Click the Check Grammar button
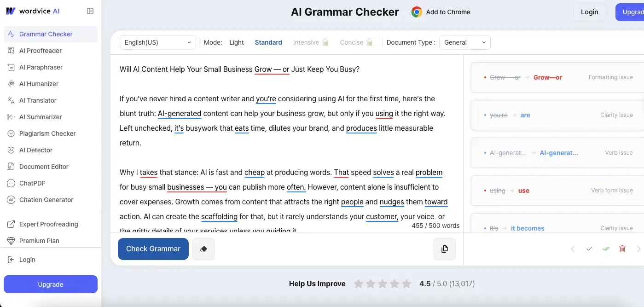The width and height of the screenshot is (644, 307). click(153, 249)
